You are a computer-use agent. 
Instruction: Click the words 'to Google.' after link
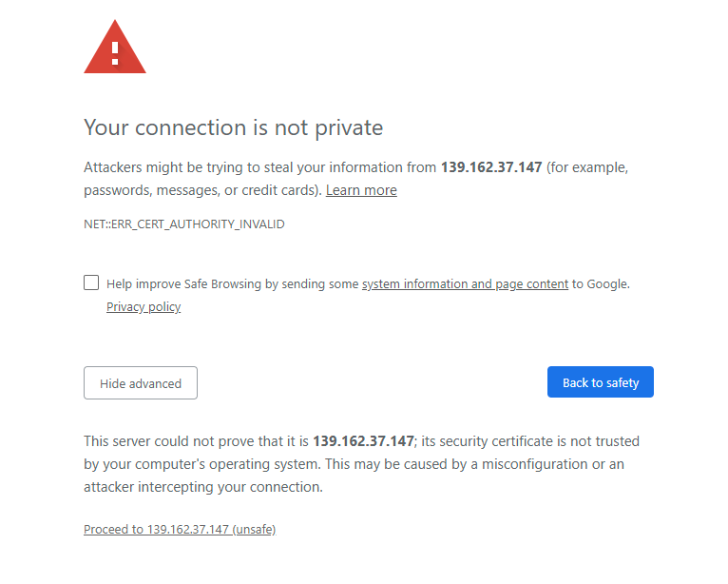click(x=601, y=283)
